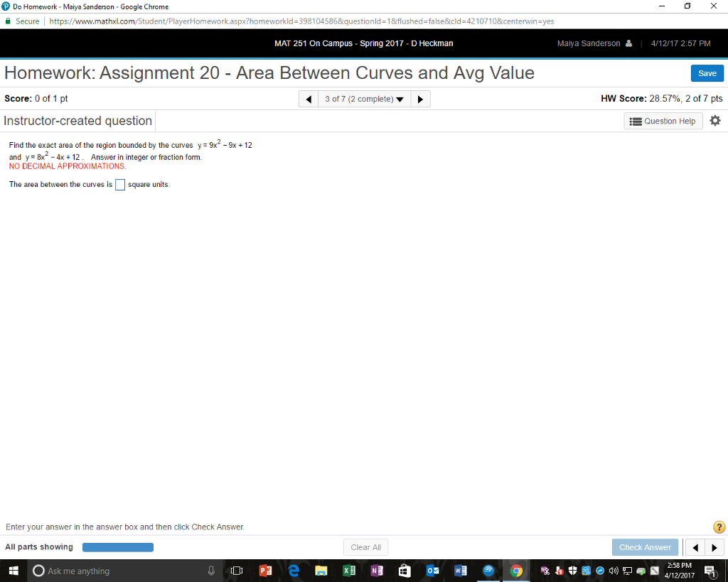This screenshot has height=582, width=728.
Task: Go back a question using the left arrow
Action: (308, 99)
